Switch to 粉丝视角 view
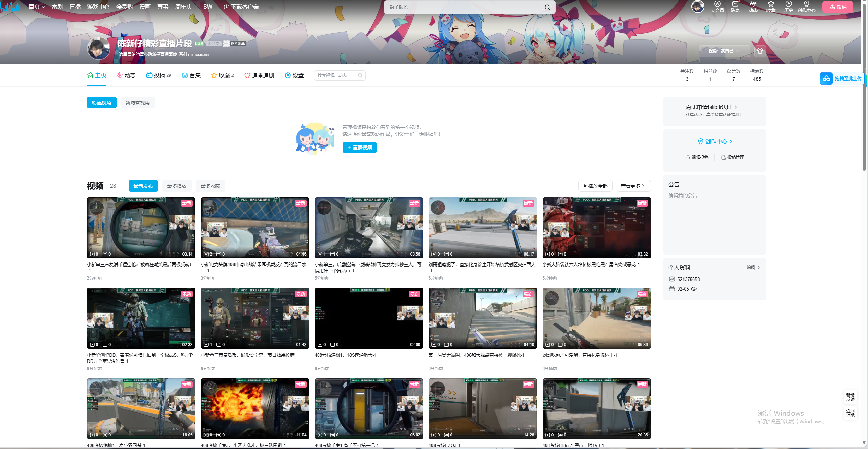Viewport: 868px width, 449px height. pyautogui.click(x=102, y=103)
